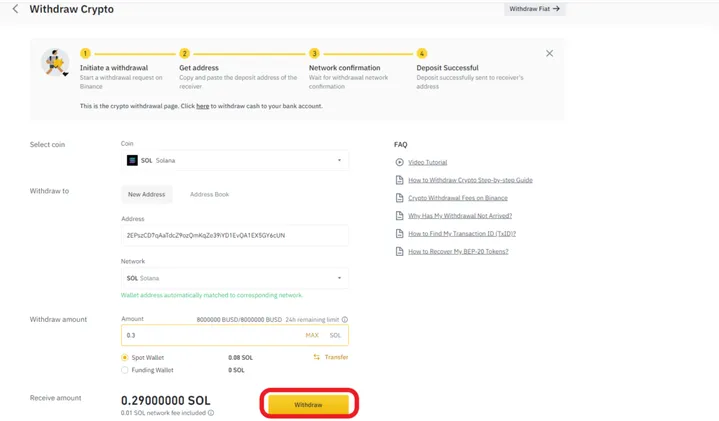Click the Video Tutorial play icon
Screen dimensions: 719x421
click(399, 162)
